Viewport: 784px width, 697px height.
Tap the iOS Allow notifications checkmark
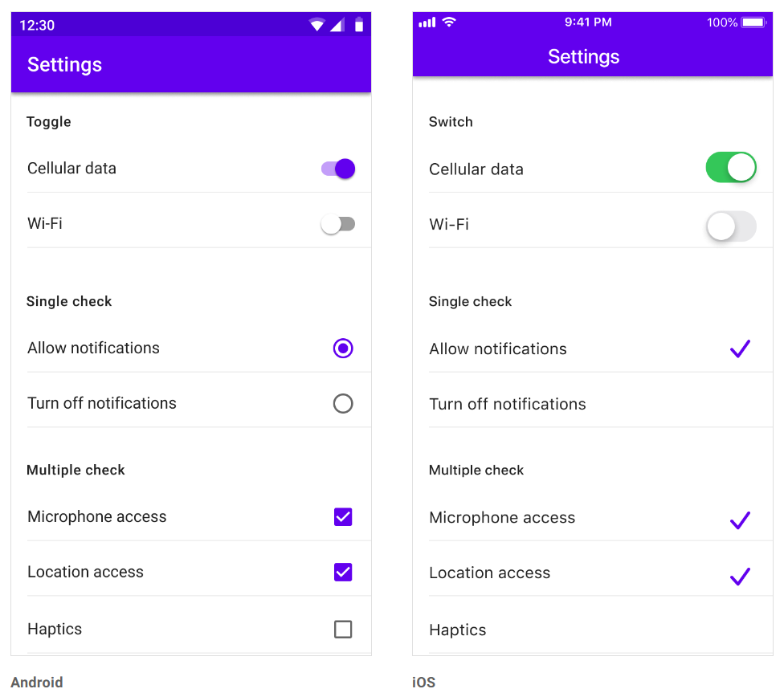click(x=740, y=348)
